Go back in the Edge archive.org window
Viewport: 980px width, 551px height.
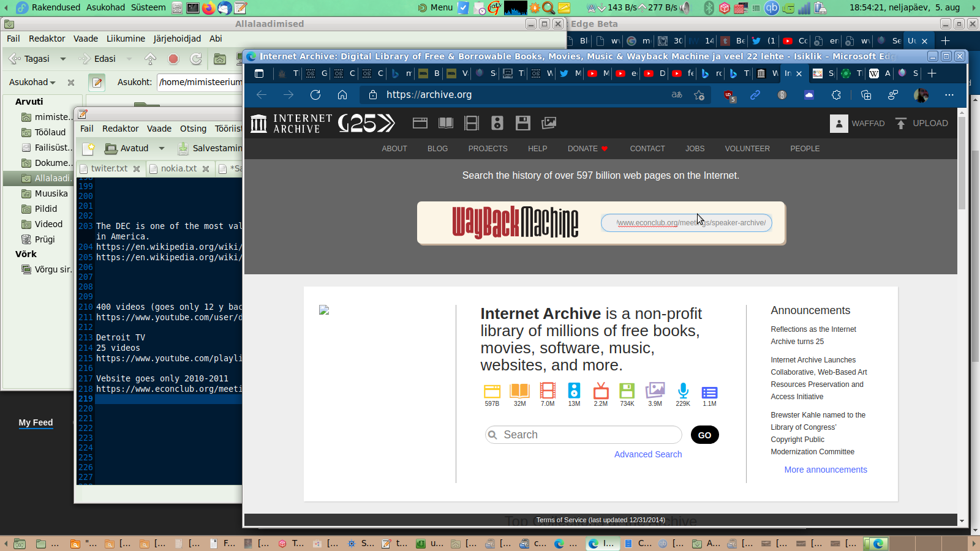(x=262, y=95)
